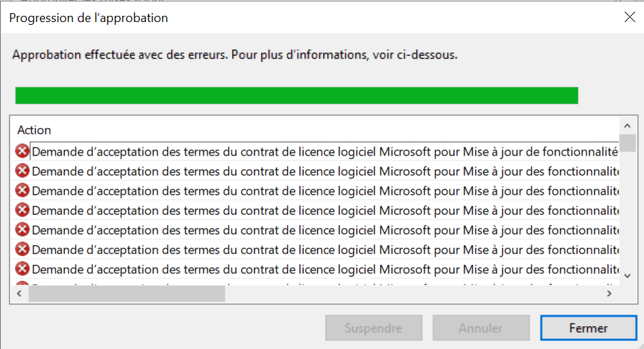Screen dimensions: 644x349
Task: Click the error icon on first row
Action: (22, 151)
